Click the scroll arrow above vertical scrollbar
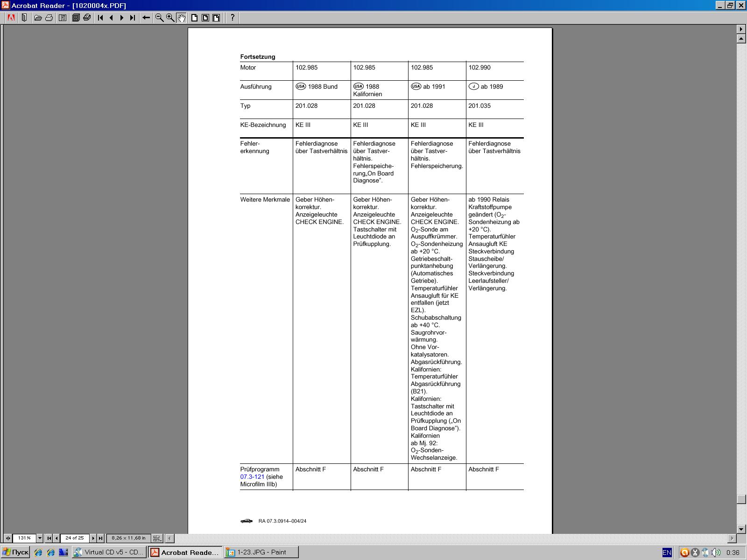747x560 pixels. (x=741, y=29)
